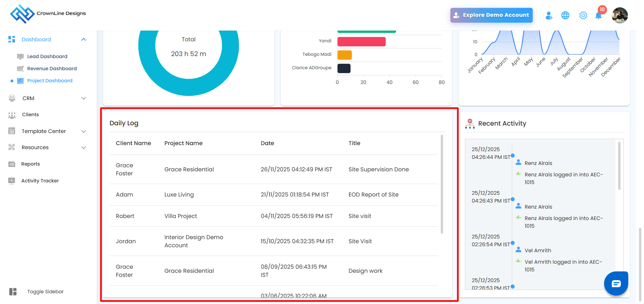Click the Tebogo Madi orange bar
Screen dimensions: 644x304
pos(344,55)
